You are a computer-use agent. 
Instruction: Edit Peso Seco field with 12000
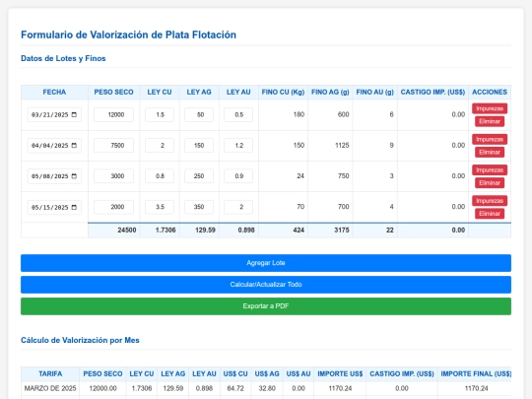pyautogui.click(x=113, y=114)
